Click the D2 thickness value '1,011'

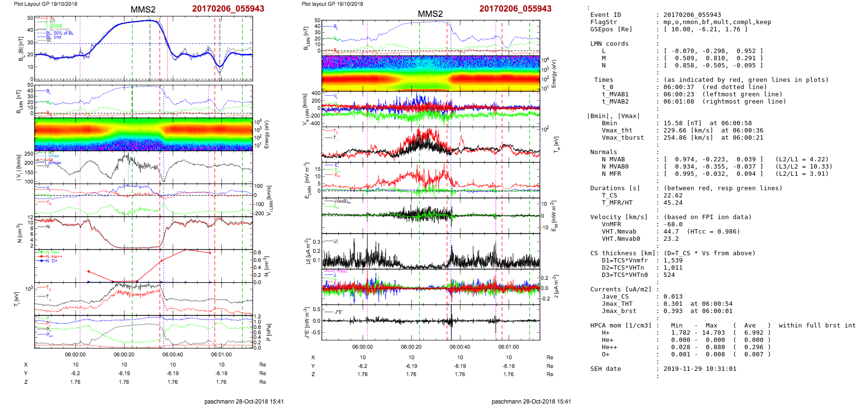coord(673,268)
